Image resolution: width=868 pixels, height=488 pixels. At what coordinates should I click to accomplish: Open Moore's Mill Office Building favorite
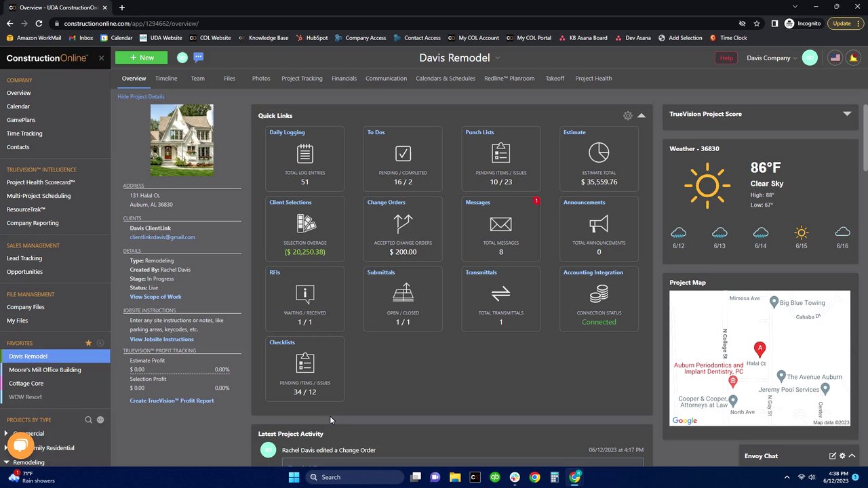pos(45,370)
